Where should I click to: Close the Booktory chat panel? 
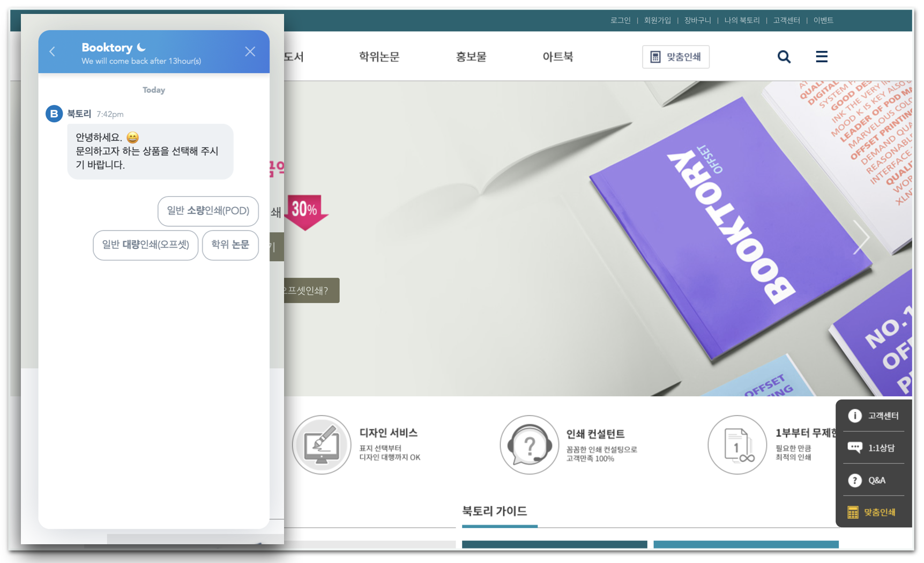tap(250, 51)
